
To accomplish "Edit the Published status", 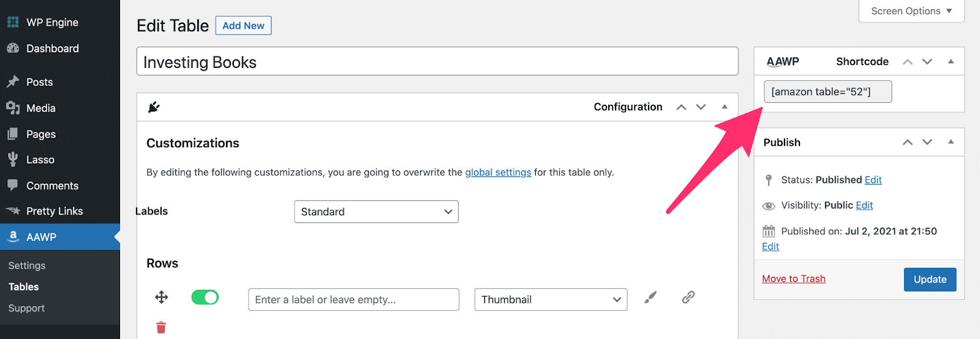I will 873,180.
